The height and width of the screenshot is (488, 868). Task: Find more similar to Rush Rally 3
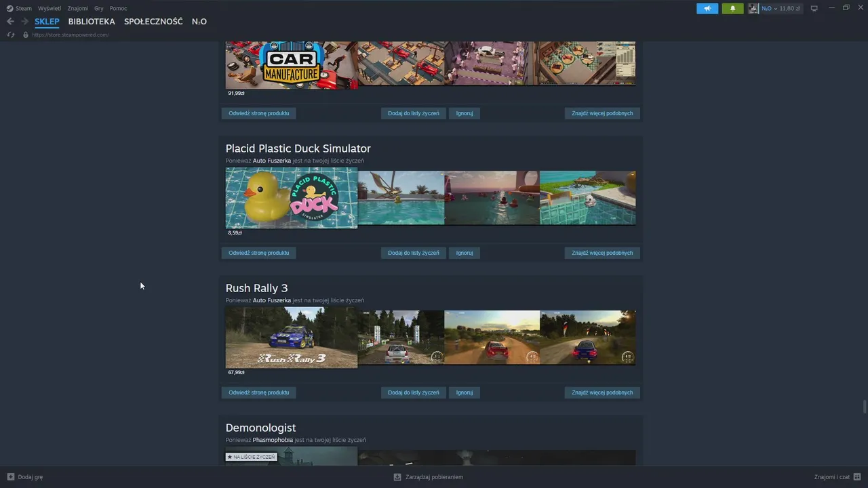602,392
